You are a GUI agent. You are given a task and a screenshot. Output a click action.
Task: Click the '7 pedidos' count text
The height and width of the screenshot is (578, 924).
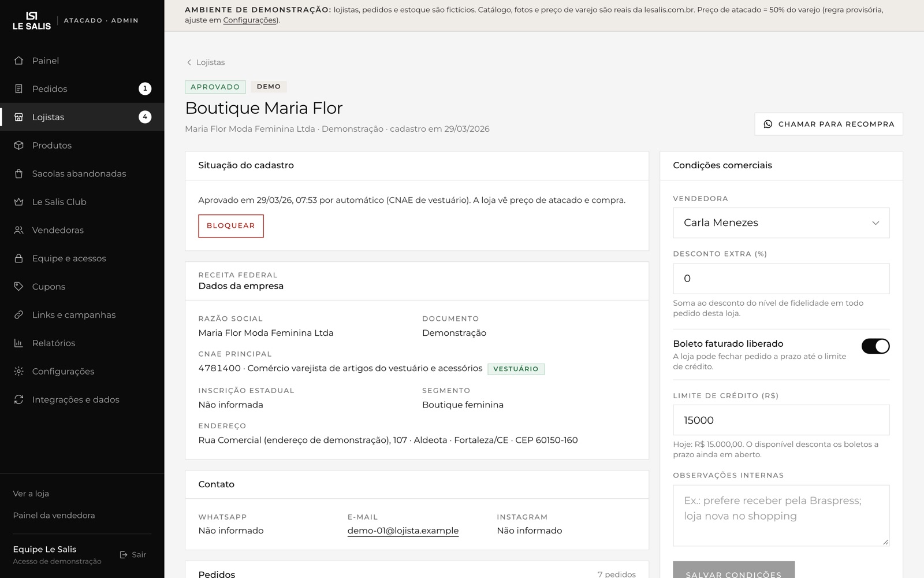click(x=616, y=574)
